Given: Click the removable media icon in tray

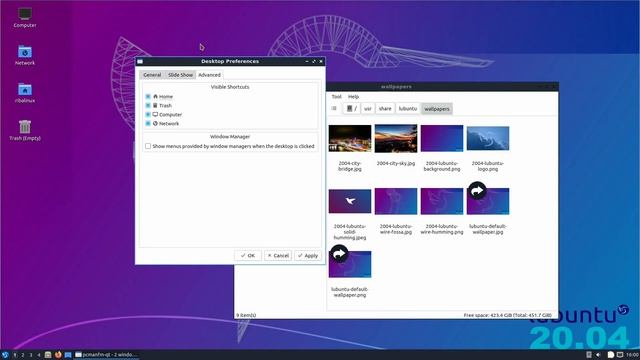Looking at the screenshot, I should pyautogui.click(x=589, y=355).
